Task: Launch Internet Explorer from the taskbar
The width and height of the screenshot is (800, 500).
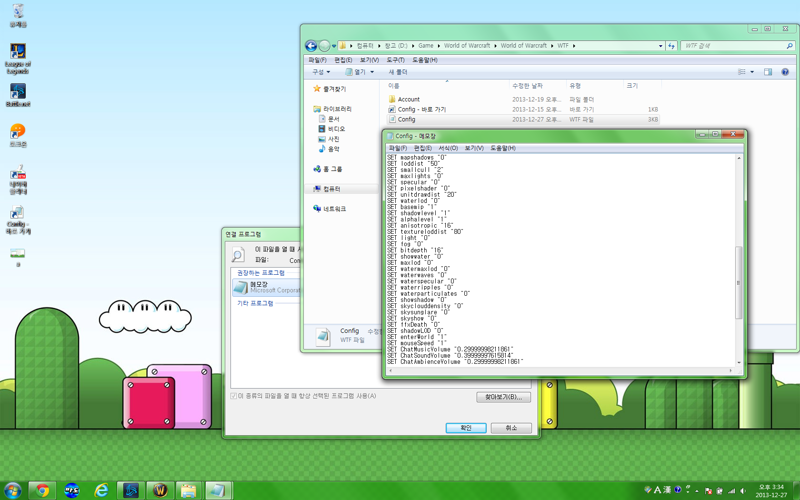Action: [x=102, y=490]
